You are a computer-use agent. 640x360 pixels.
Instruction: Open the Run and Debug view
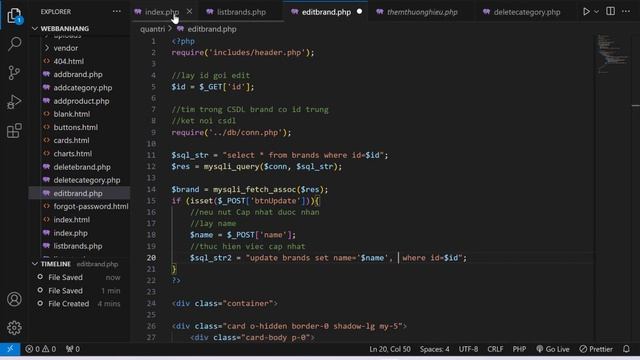[x=14, y=102]
